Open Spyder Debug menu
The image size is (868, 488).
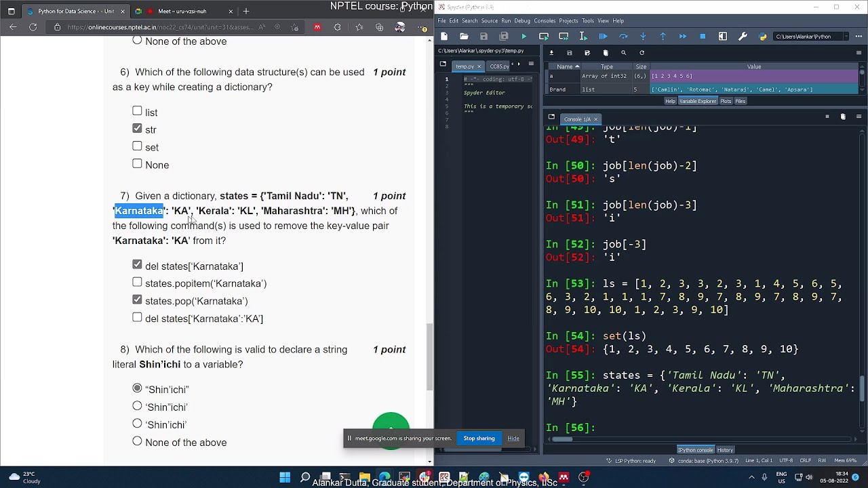tap(522, 21)
